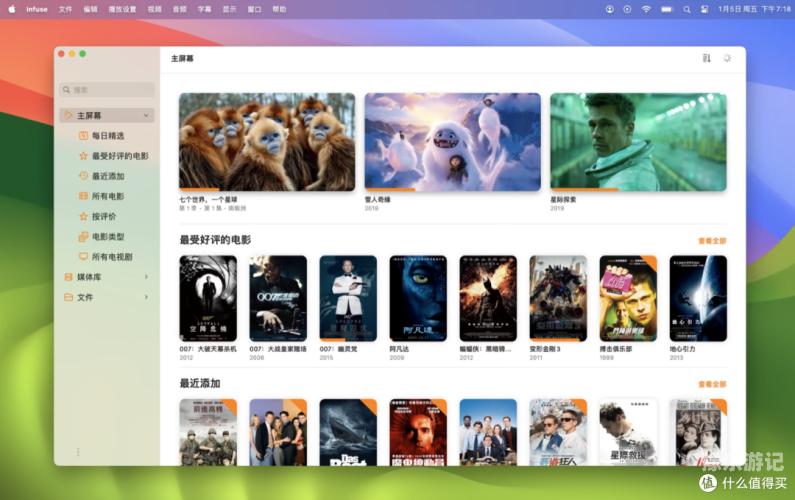This screenshot has width=795, height=500.
Task: Open the 搏击俱乐部 poster
Action: [628, 298]
